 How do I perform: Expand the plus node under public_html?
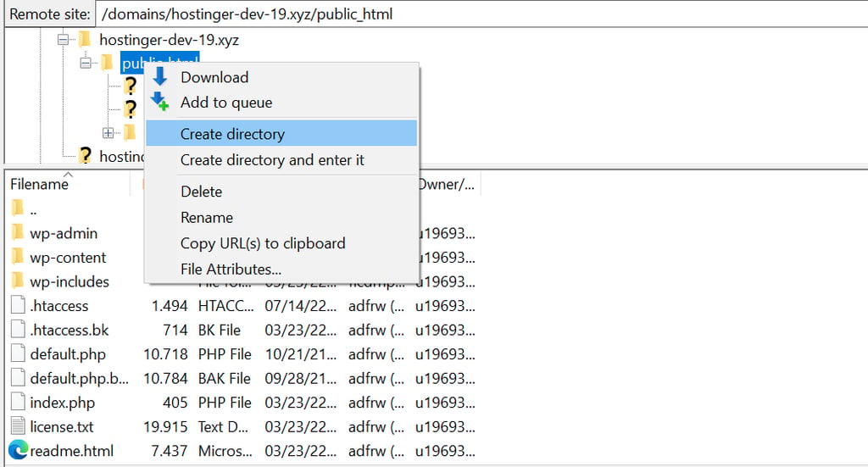point(108,133)
